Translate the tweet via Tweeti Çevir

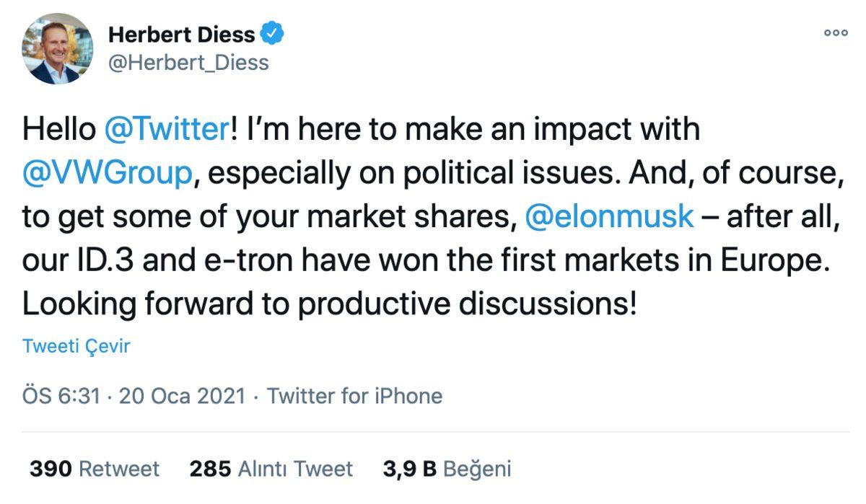coord(75,346)
